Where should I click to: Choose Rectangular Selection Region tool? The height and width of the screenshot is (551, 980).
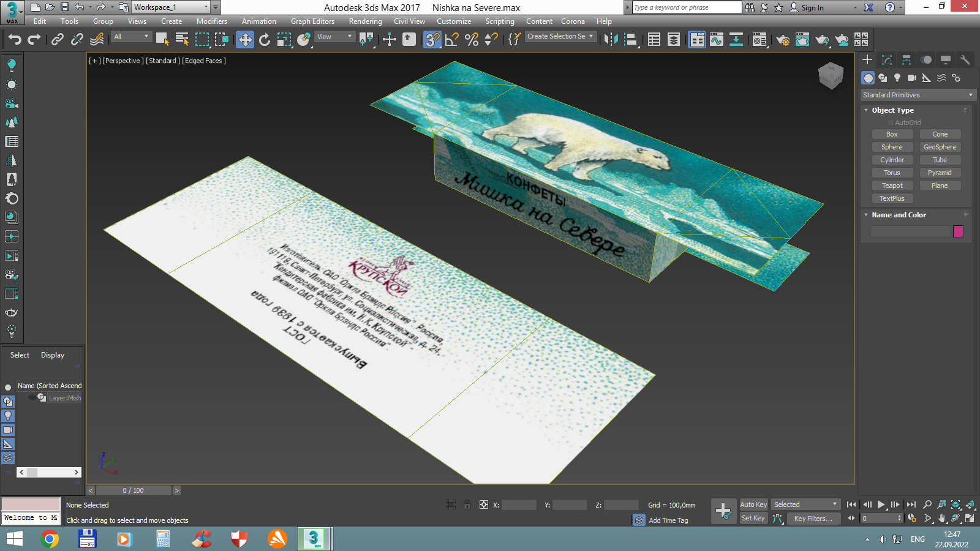tap(202, 40)
